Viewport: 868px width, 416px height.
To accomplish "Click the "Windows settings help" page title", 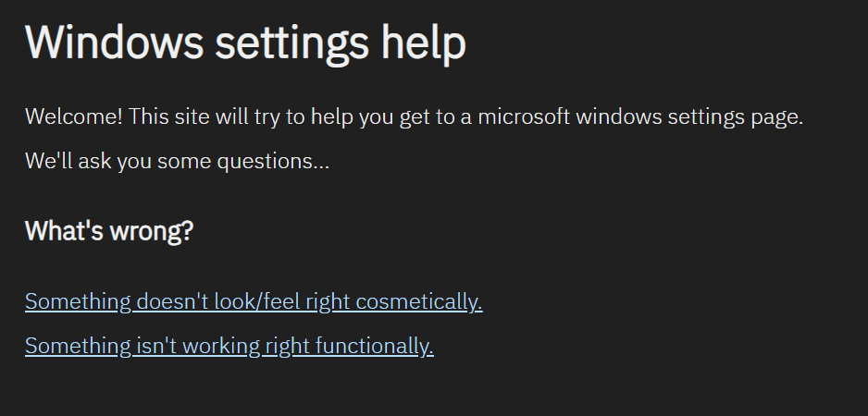I will (x=245, y=42).
